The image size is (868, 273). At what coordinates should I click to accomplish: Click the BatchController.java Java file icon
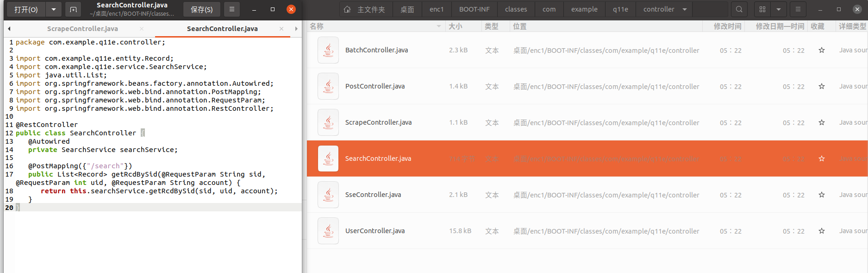pos(328,50)
